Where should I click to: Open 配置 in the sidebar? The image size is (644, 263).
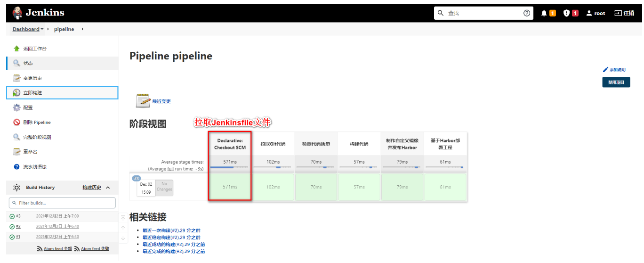(x=28, y=107)
